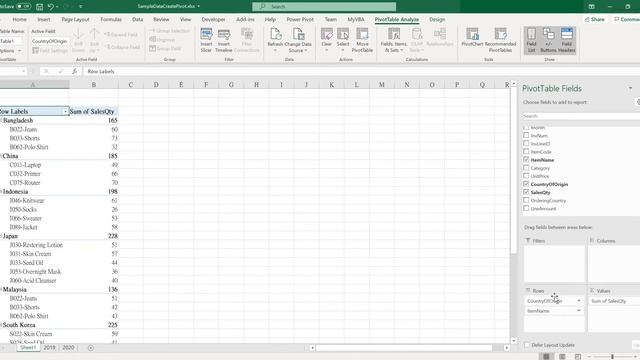Click the Save icon in title bar

click(x=40, y=7)
